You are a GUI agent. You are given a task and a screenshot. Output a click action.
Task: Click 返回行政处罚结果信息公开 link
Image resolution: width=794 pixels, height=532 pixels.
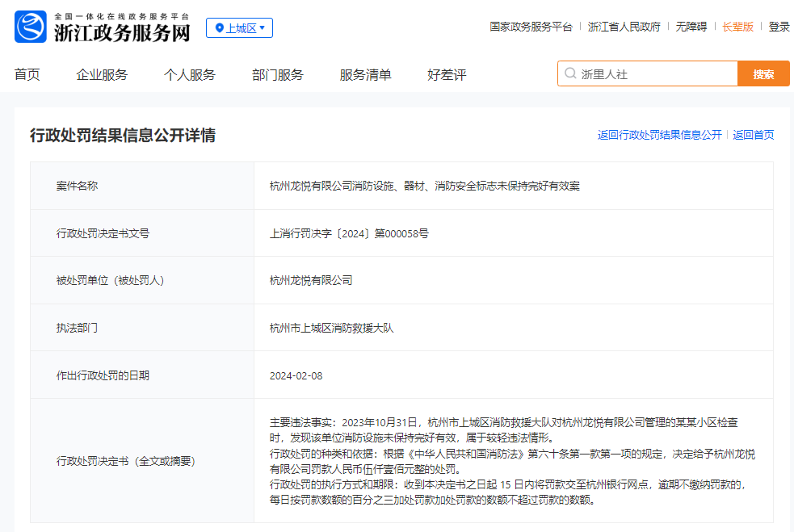[660, 135]
